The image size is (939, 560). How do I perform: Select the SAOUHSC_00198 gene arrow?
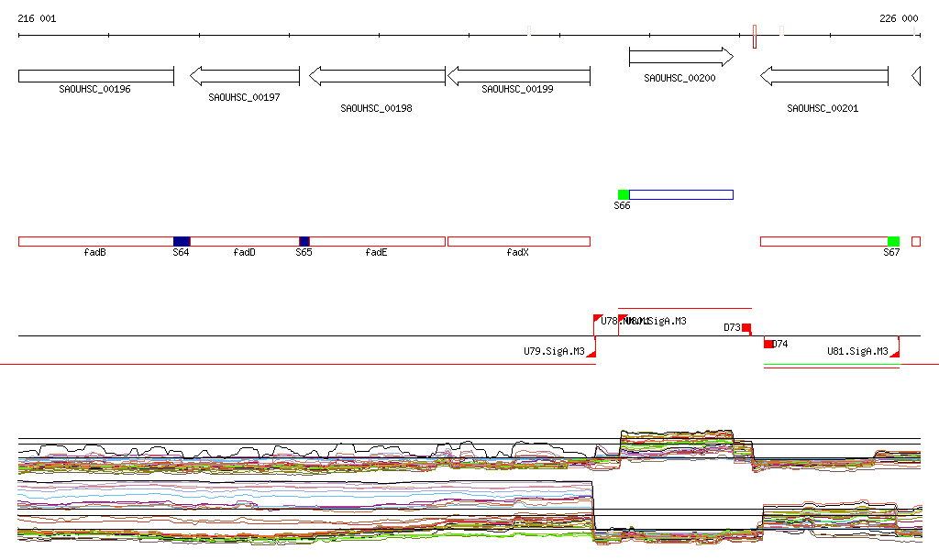click(377, 76)
